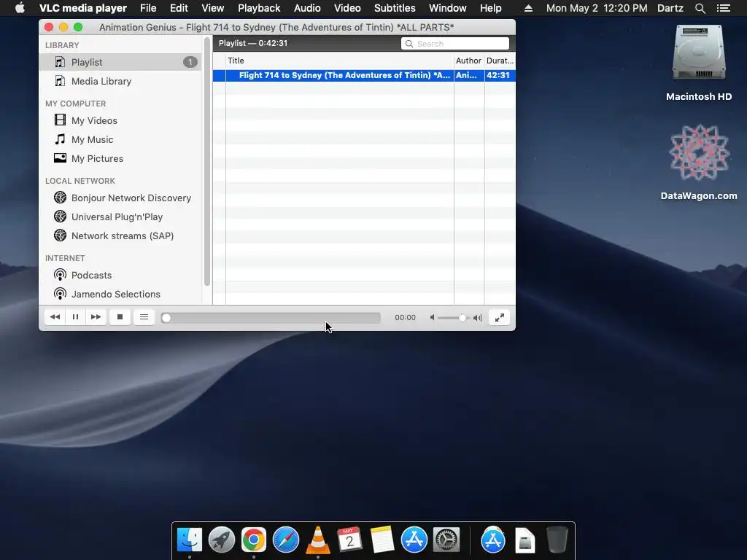Open Jamendo Selections entry
Screen dimensions: 747x560
tap(120, 295)
